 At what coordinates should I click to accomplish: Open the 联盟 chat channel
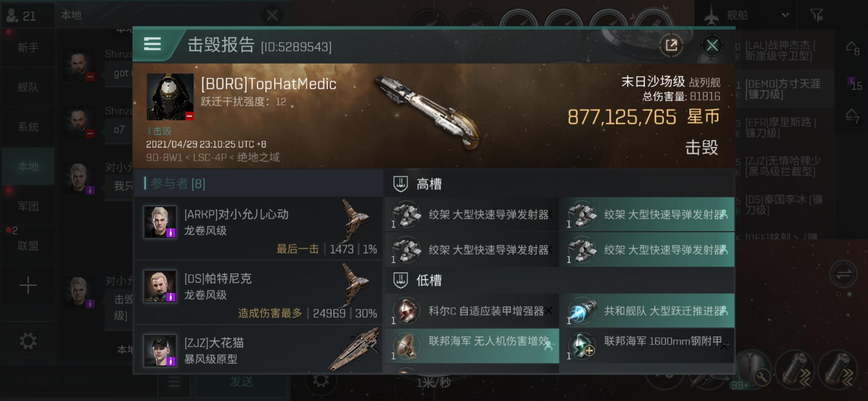click(28, 245)
